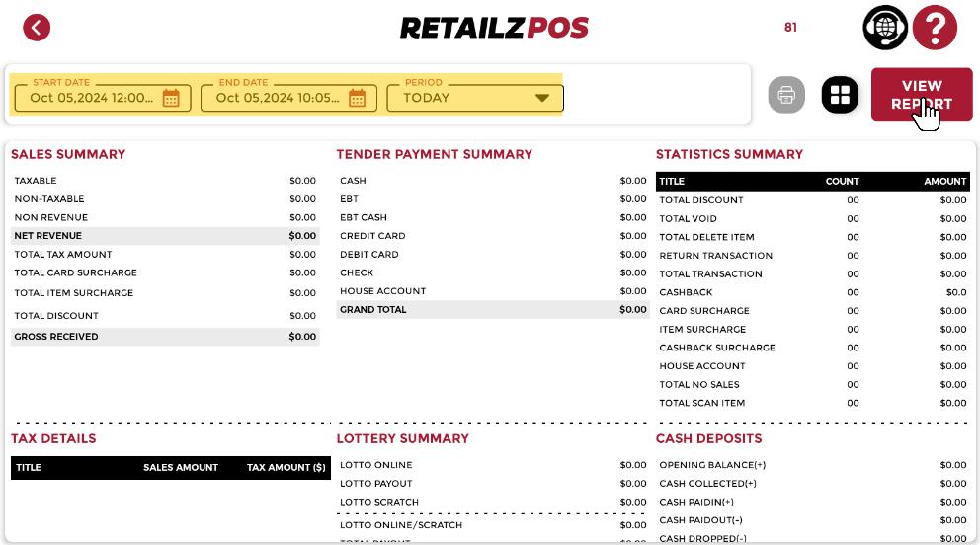Click Total Card Surcharge in Sales Summary
This screenshot has width=980, height=545.
click(76, 272)
